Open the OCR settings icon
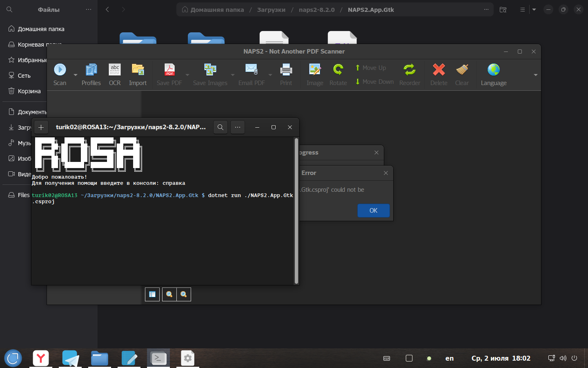The width and height of the screenshot is (588, 368). 115,70
